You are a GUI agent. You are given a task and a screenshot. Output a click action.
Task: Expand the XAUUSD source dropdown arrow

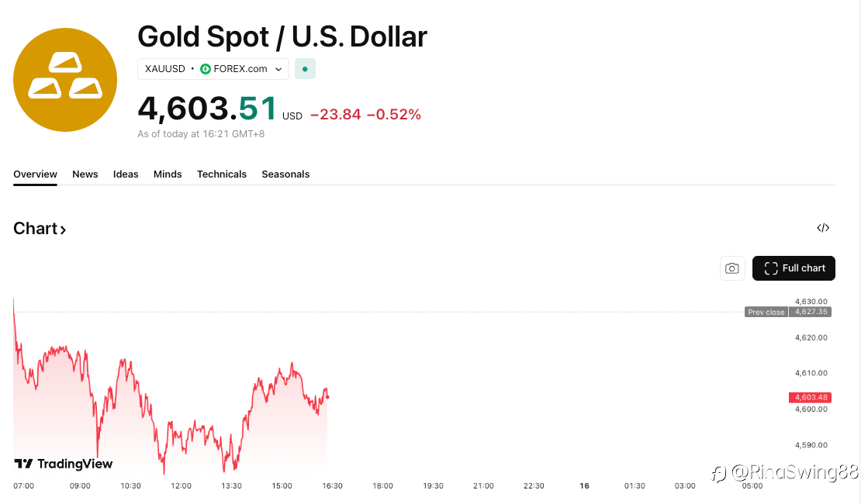tap(278, 69)
